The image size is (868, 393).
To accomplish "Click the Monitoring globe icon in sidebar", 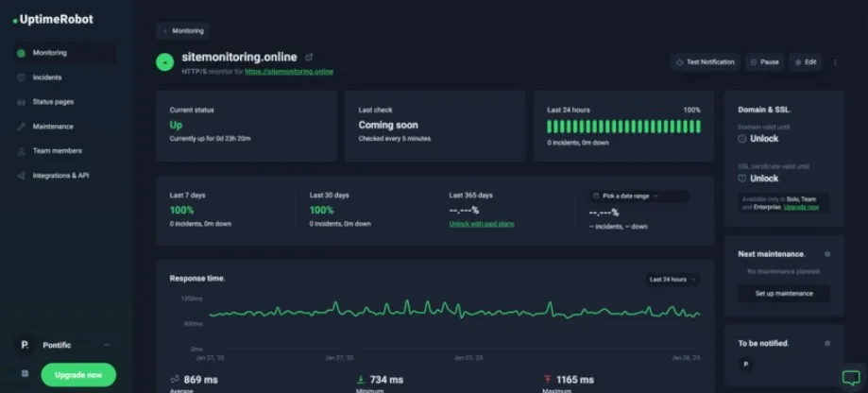I will click(21, 54).
